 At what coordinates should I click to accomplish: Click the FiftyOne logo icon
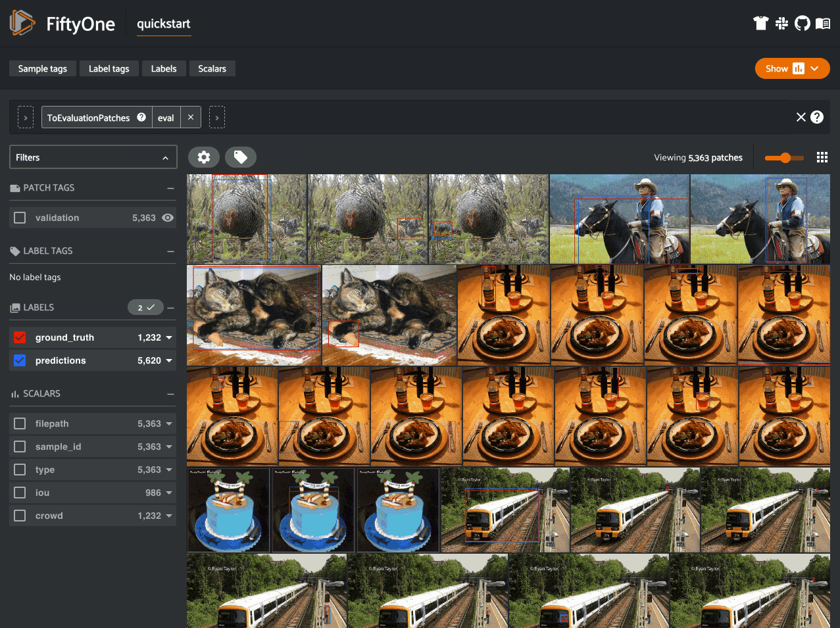click(x=22, y=23)
